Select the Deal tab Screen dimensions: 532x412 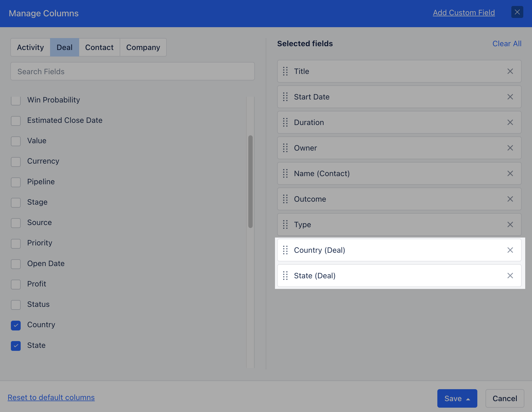64,47
